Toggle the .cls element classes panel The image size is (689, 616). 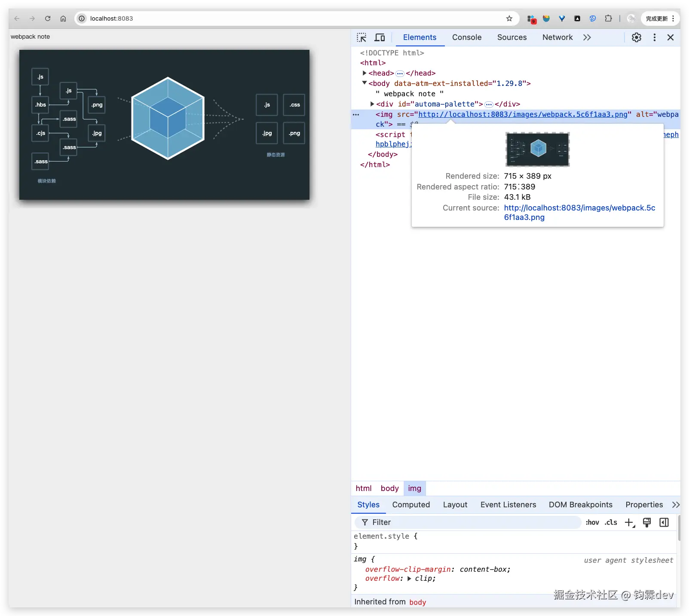pyautogui.click(x=611, y=522)
